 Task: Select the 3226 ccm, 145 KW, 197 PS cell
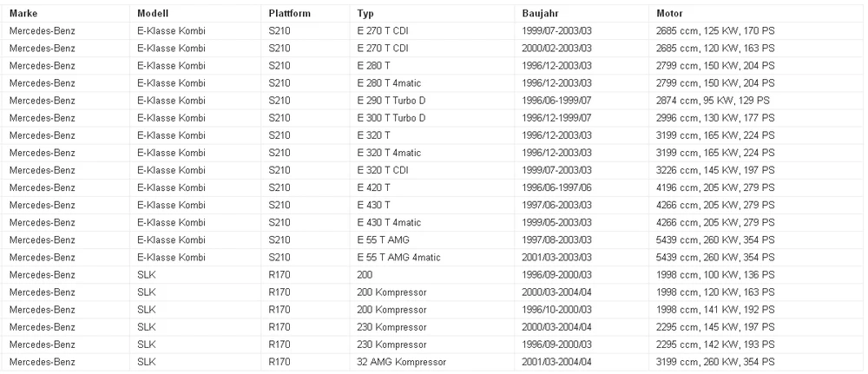pos(756,170)
